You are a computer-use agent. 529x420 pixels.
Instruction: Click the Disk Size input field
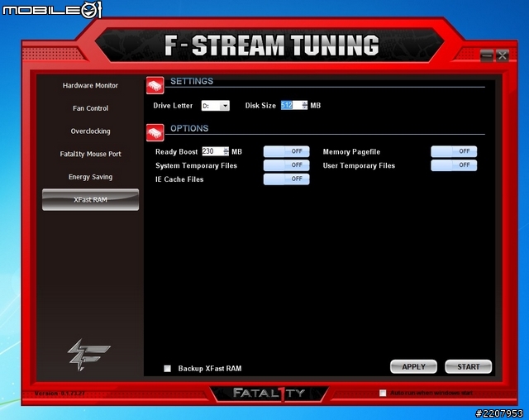click(292, 105)
